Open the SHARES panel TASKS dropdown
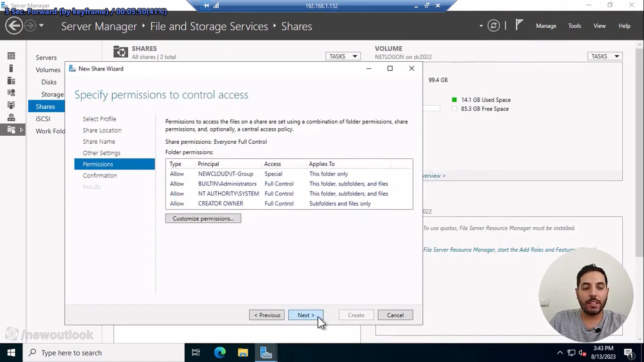This screenshot has width=644, height=362. (x=343, y=56)
